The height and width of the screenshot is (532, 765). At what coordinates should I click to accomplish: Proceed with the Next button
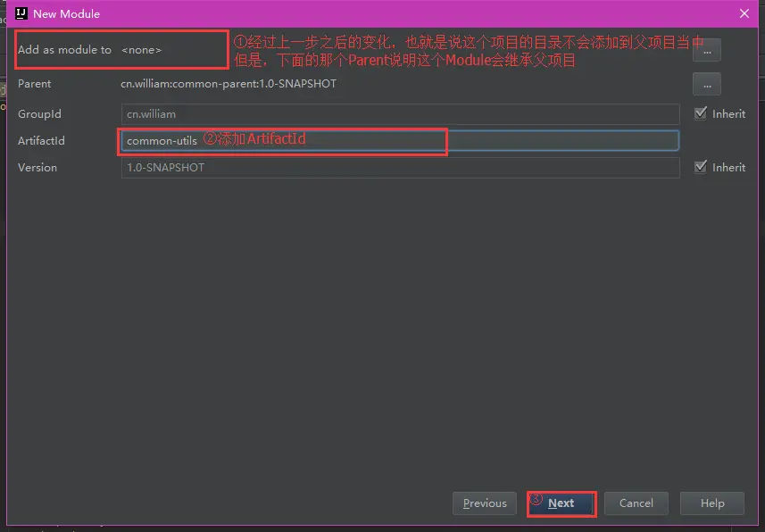[561, 503]
